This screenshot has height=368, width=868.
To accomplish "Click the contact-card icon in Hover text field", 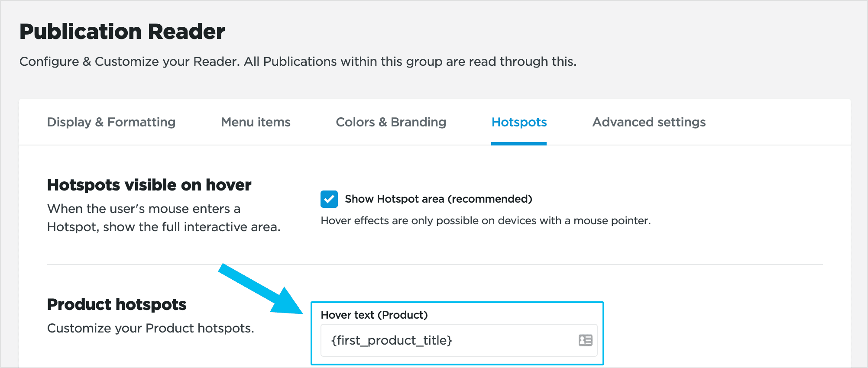I will 585,340.
